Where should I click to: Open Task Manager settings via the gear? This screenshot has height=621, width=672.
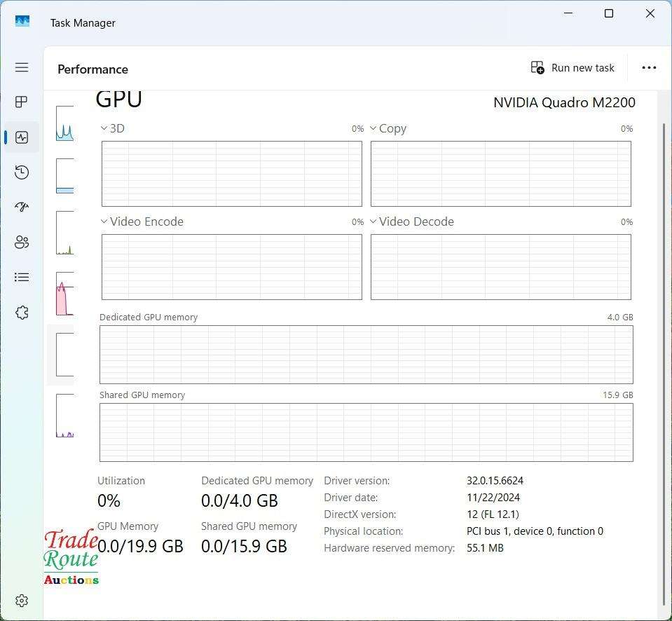click(x=21, y=601)
